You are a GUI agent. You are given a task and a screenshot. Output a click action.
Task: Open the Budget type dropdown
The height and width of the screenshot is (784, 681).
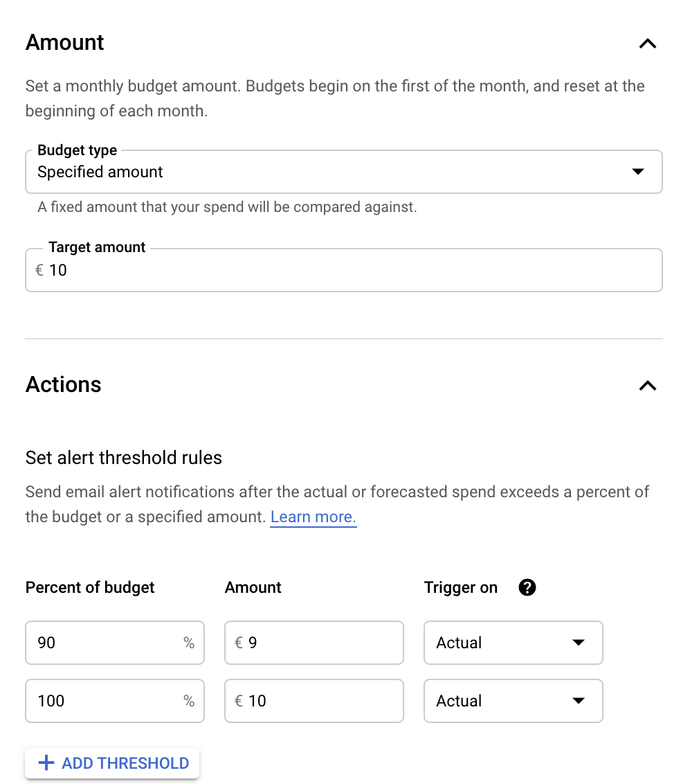pyautogui.click(x=343, y=172)
